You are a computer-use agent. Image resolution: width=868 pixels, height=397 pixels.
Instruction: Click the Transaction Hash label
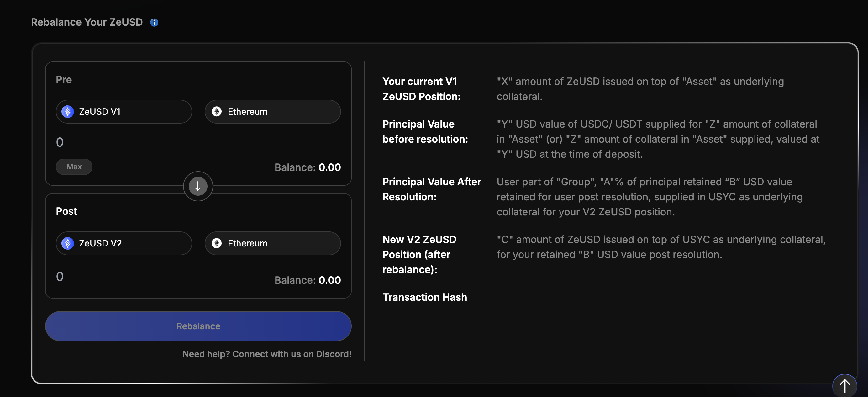click(x=424, y=297)
